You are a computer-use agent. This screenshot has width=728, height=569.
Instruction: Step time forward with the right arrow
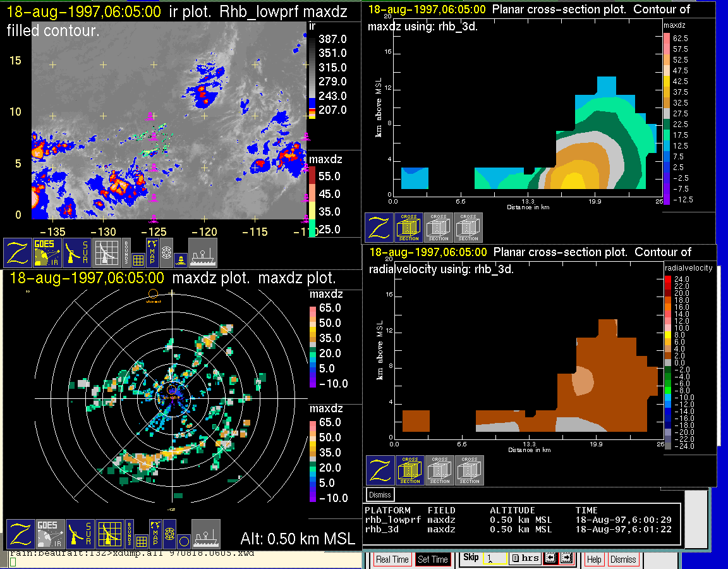point(566,559)
